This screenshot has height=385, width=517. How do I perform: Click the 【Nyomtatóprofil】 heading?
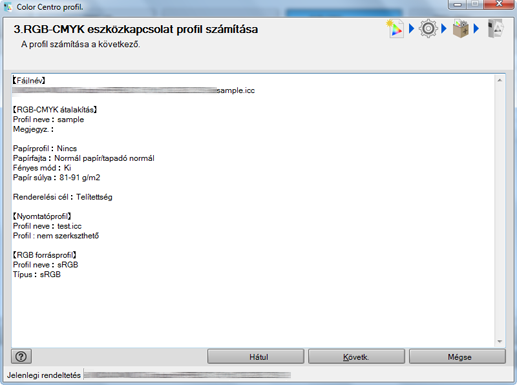[42, 217]
